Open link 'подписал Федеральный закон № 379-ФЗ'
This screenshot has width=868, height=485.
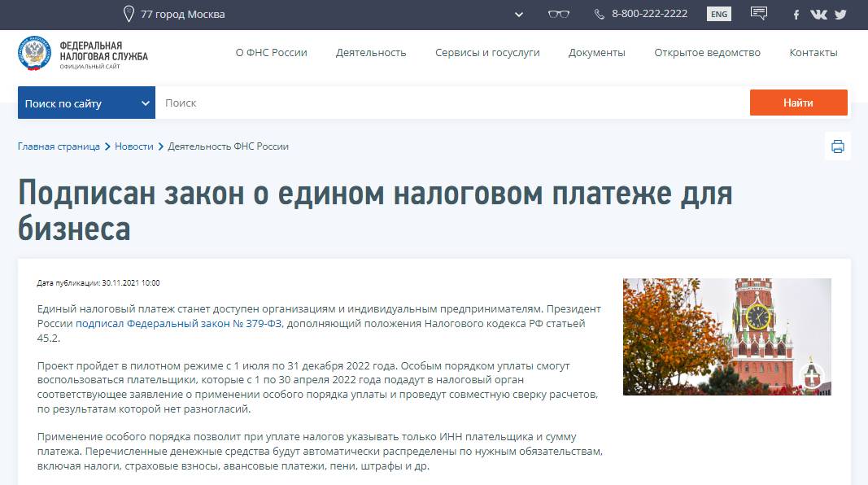[x=179, y=324]
